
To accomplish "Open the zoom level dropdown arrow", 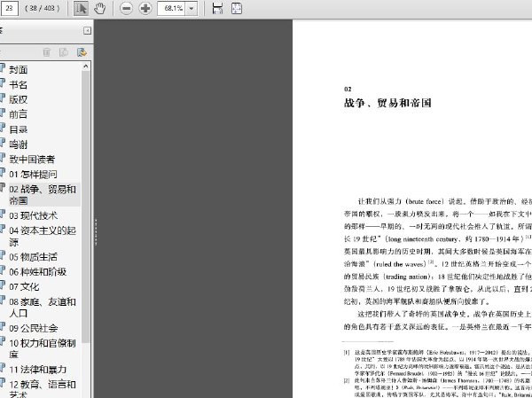I will point(192,8).
